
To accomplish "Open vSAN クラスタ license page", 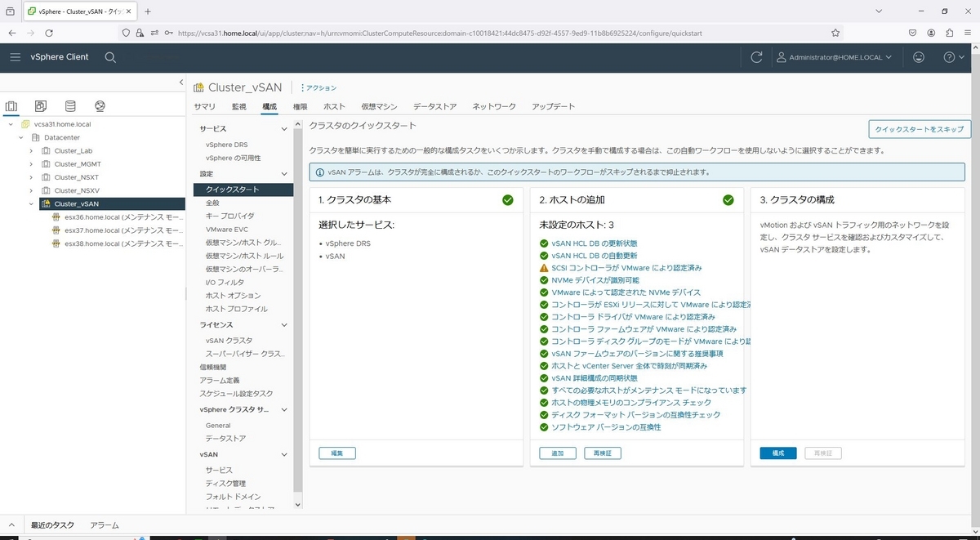I will 229,341.
